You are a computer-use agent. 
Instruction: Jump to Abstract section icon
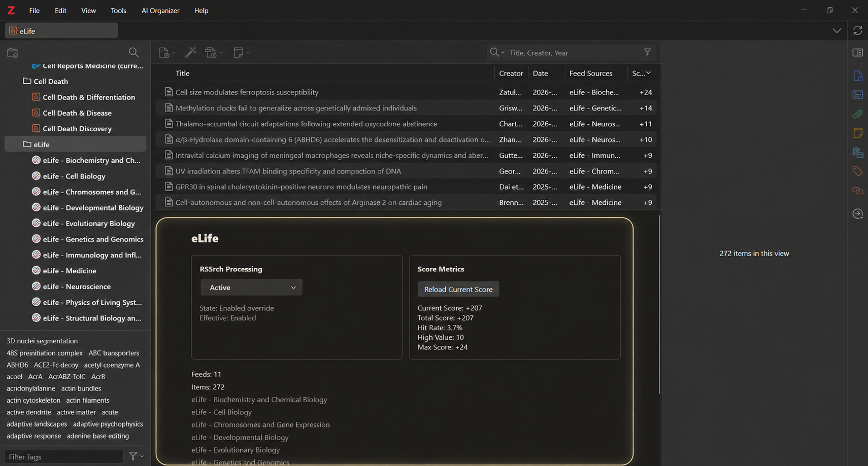coord(857,95)
